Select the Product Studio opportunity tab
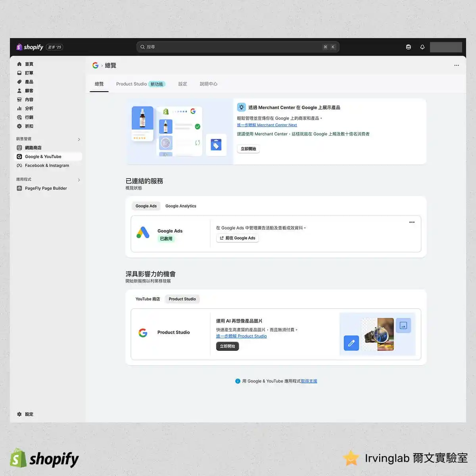Screen dimensions: 476x476 click(182, 299)
